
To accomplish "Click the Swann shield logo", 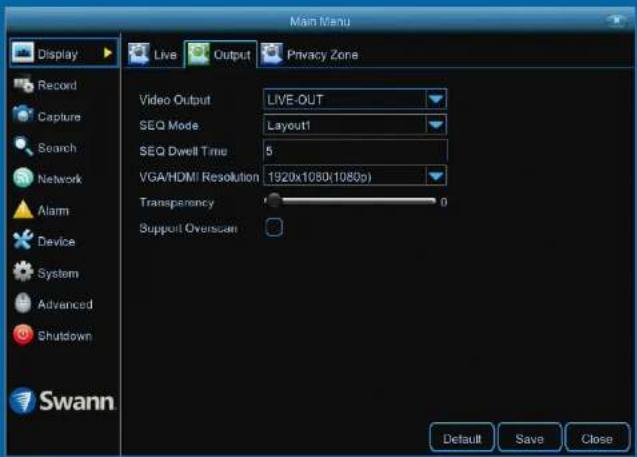I will (23, 401).
